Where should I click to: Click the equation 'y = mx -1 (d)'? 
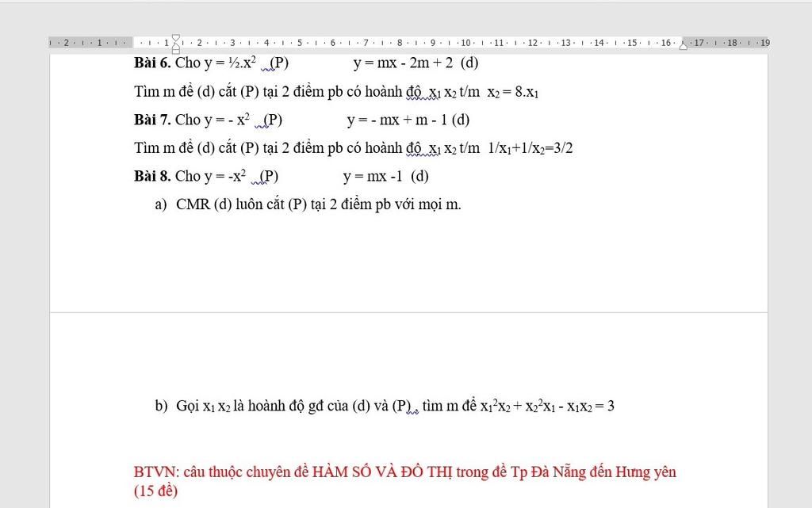[386, 177]
